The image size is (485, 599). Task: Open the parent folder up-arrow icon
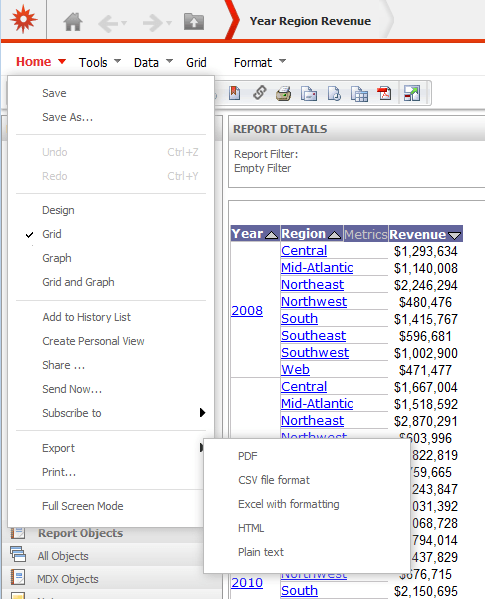tap(194, 21)
